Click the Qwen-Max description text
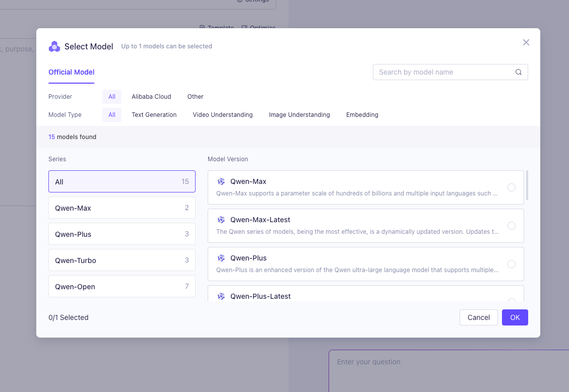This screenshot has width=569, height=392. pos(357,193)
